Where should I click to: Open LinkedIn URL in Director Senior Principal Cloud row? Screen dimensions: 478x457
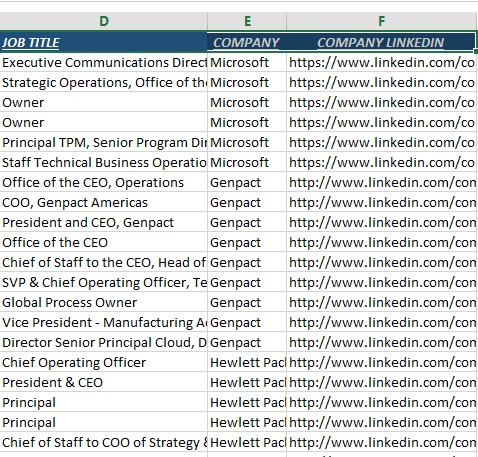(x=381, y=342)
